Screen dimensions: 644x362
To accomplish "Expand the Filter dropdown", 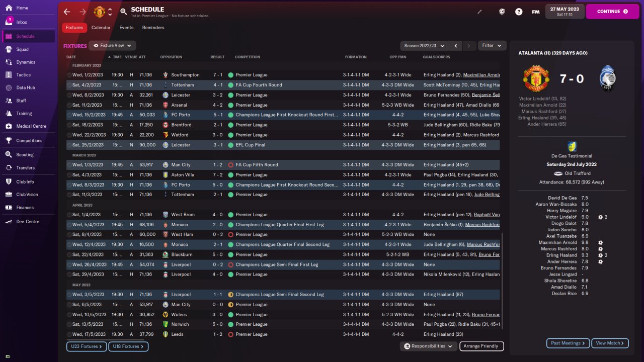I will pyautogui.click(x=492, y=46).
